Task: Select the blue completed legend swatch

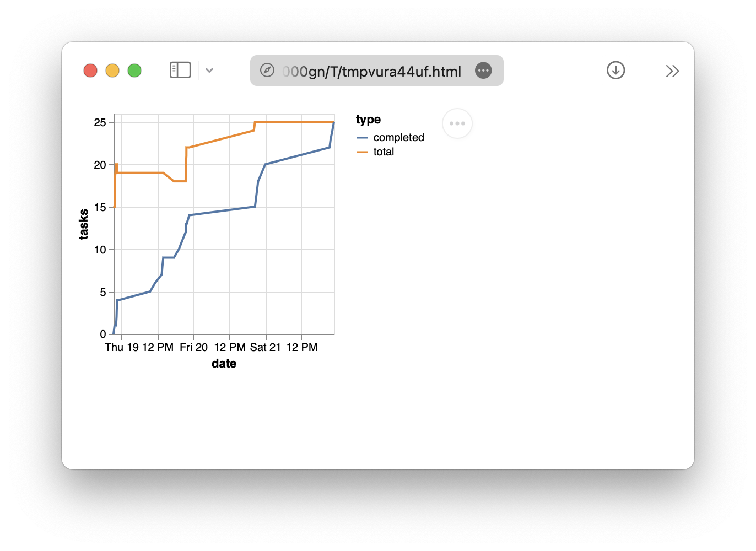Action: (363, 138)
